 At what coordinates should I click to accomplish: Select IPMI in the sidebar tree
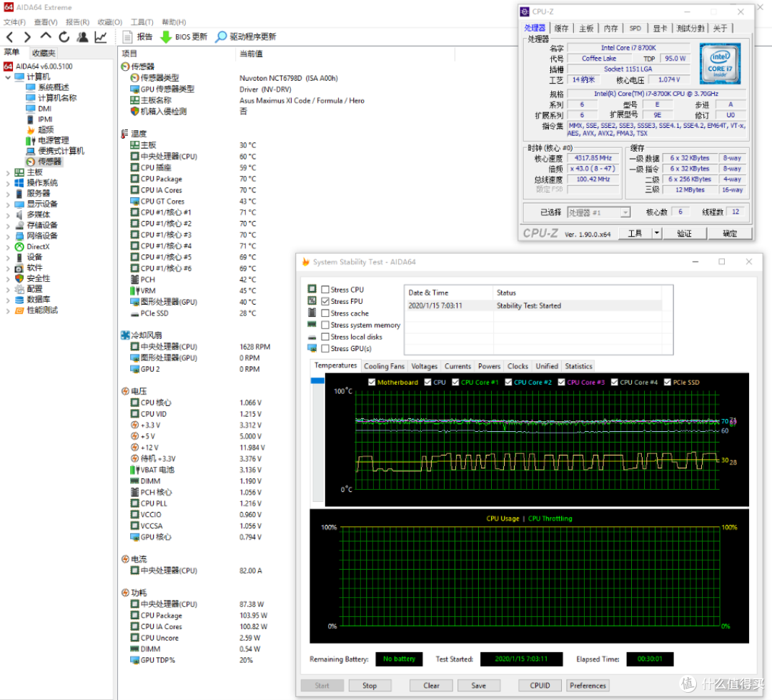coord(45,119)
